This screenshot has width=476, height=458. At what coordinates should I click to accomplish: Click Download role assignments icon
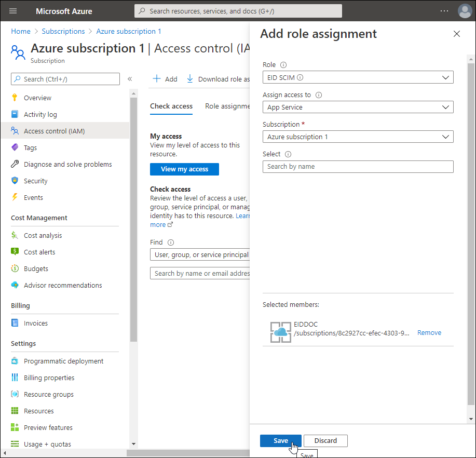(190, 79)
